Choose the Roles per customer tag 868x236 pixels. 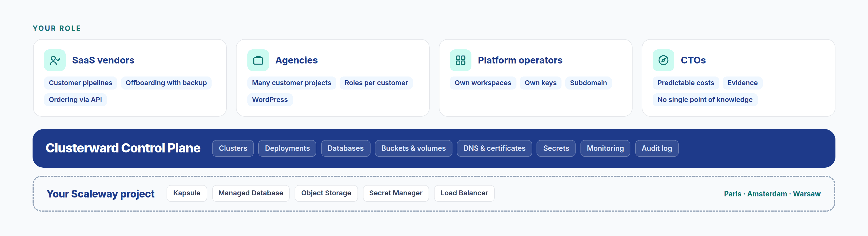(376, 83)
